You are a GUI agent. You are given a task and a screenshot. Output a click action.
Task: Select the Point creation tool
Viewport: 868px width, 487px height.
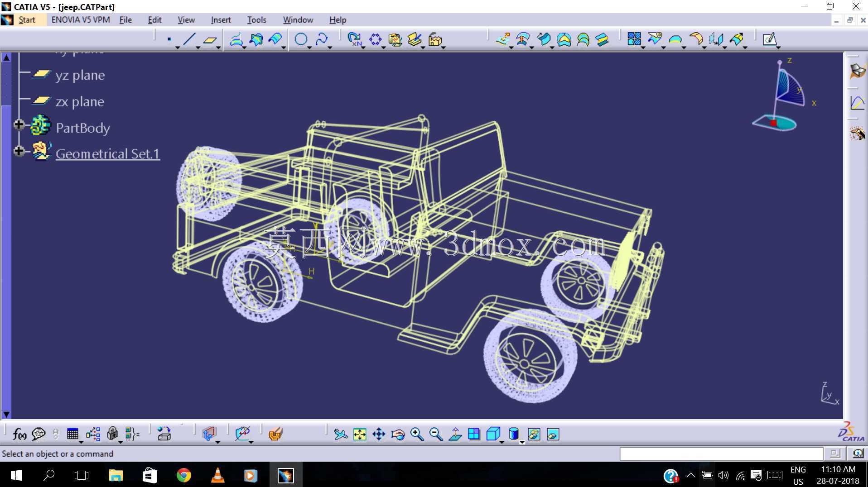point(169,39)
